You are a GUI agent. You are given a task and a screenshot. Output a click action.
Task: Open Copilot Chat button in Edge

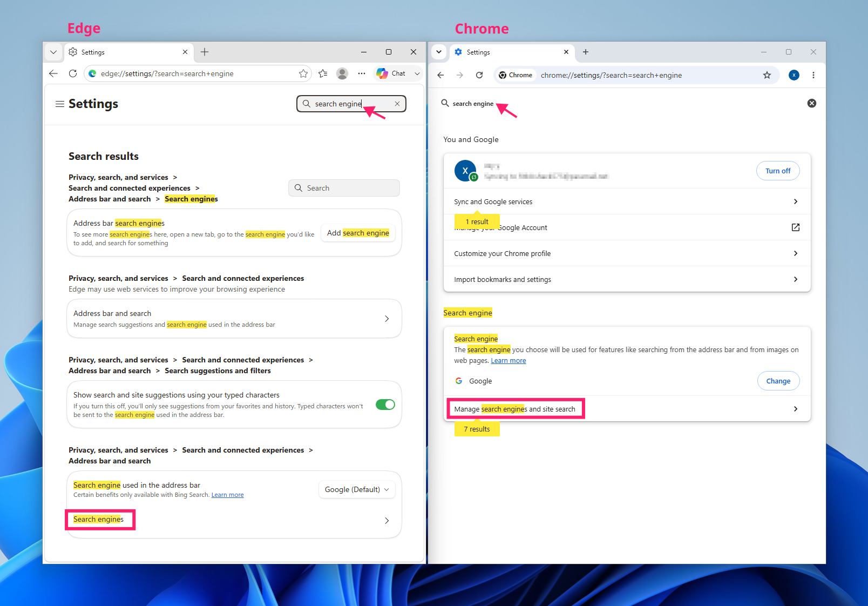point(391,73)
